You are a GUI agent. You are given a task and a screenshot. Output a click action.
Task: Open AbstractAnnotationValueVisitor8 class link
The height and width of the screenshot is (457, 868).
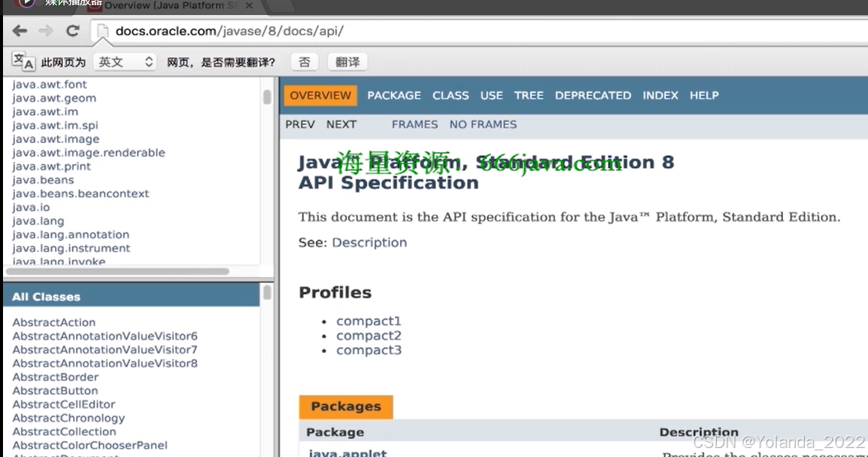tap(105, 364)
